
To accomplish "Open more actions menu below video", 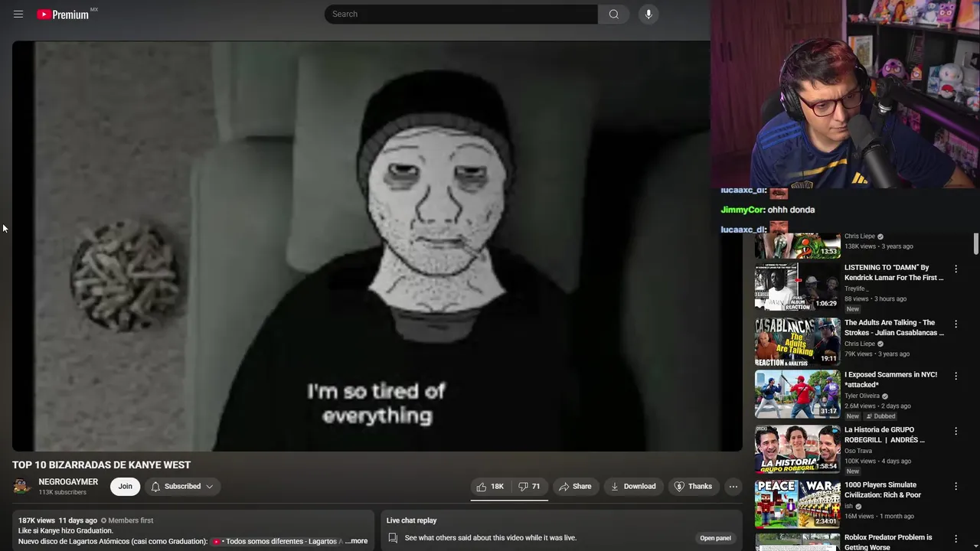I will [x=733, y=486].
